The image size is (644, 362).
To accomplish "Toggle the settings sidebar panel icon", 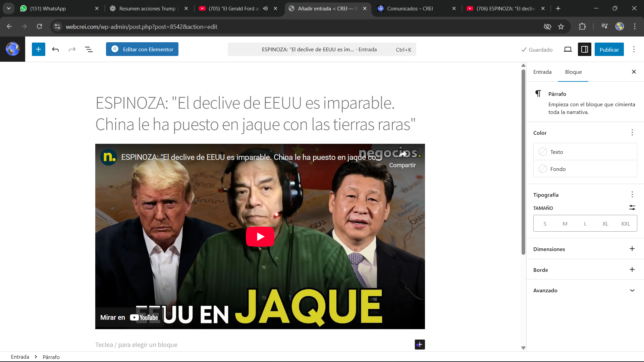I will click(x=584, y=49).
